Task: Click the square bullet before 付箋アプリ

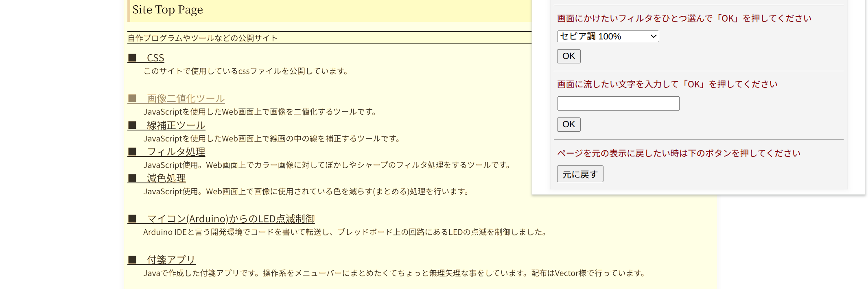Action: pyautogui.click(x=132, y=259)
